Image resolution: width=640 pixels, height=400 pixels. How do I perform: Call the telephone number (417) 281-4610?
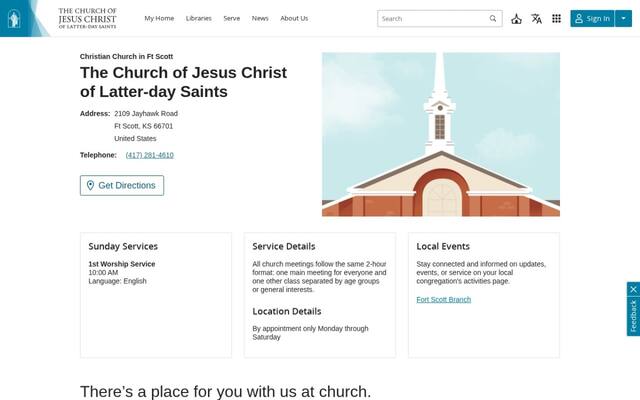tap(150, 155)
